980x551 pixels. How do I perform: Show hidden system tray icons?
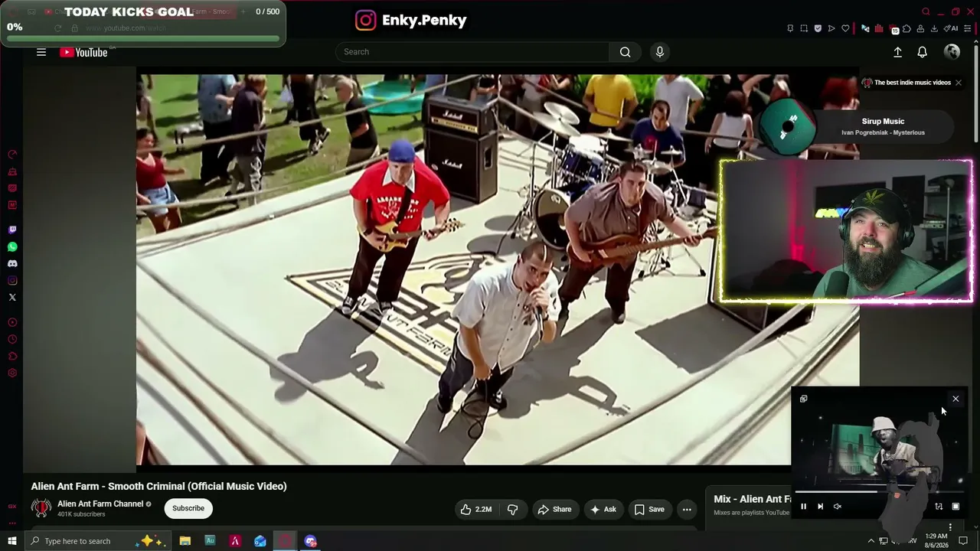(871, 541)
